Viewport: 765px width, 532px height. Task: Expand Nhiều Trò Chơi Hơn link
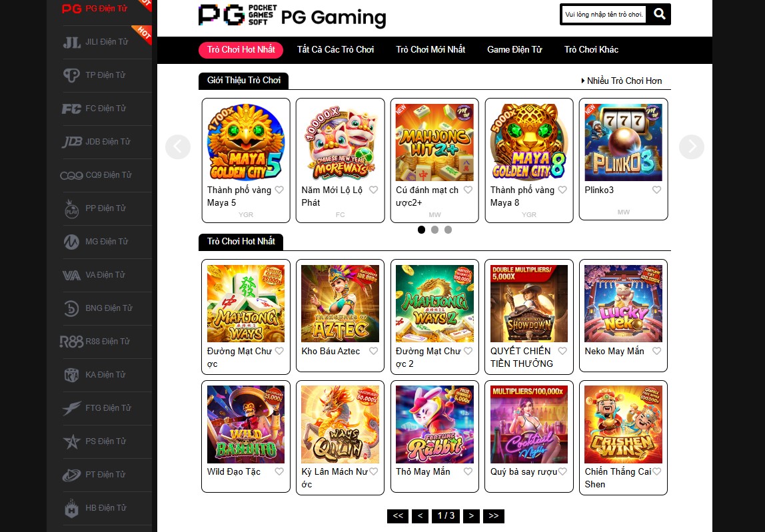coord(621,81)
